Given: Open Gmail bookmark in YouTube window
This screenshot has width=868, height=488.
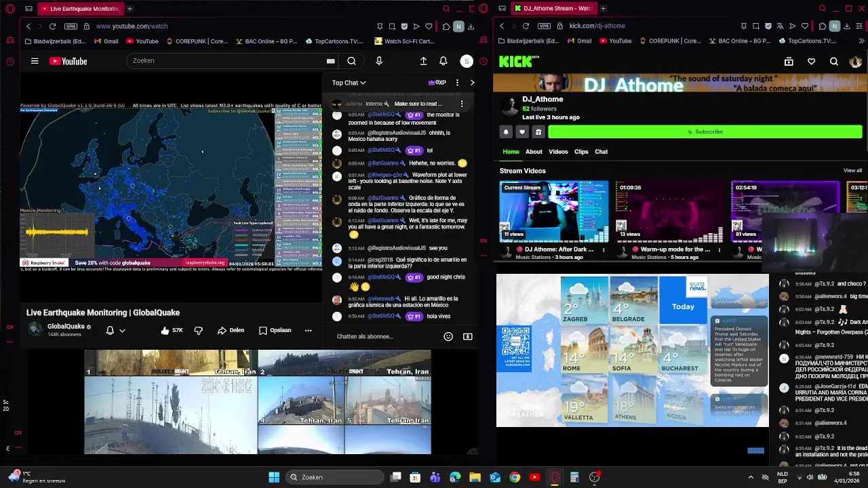Looking at the screenshot, I should click(x=106, y=41).
